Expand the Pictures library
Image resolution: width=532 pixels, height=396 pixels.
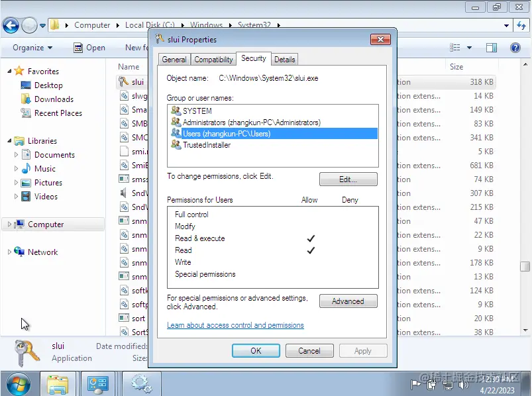tap(16, 182)
